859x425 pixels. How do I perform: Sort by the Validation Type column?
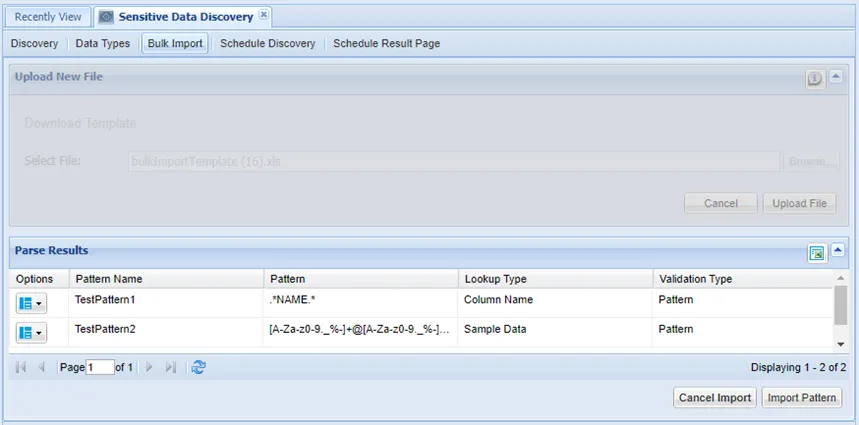[x=743, y=279]
